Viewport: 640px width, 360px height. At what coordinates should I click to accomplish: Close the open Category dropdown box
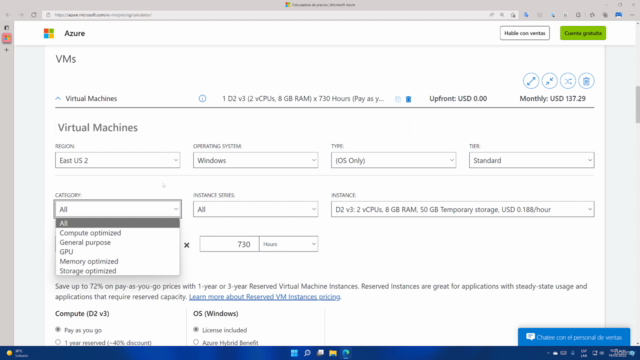(118, 209)
